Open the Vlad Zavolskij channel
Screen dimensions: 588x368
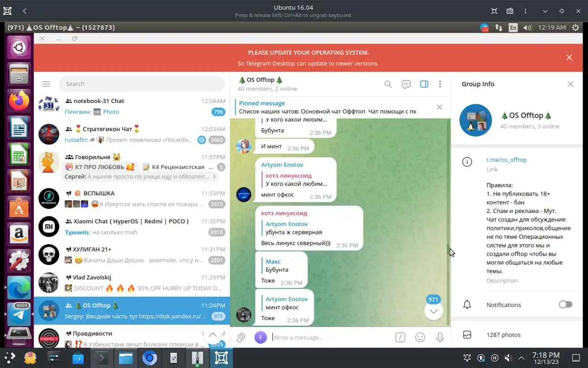132,283
